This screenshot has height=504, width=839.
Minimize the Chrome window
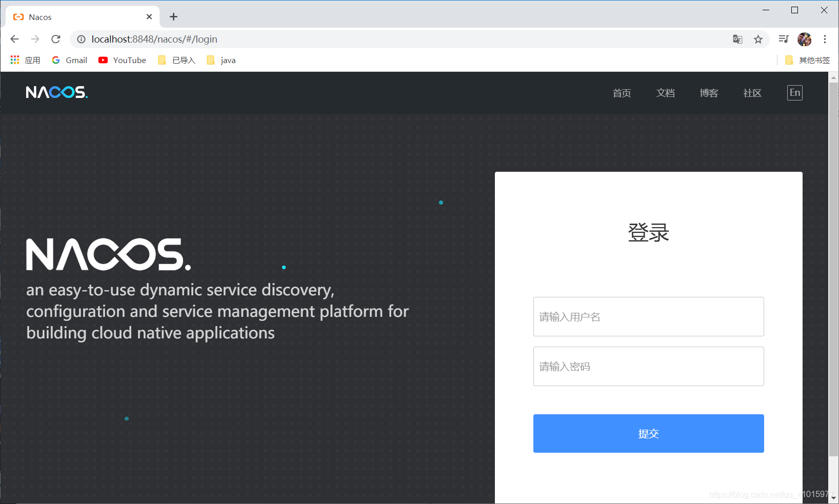click(x=766, y=10)
